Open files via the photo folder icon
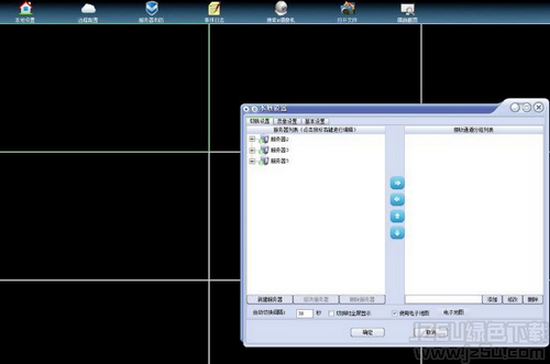This screenshot has height=364, width=550. click(348, 8)
